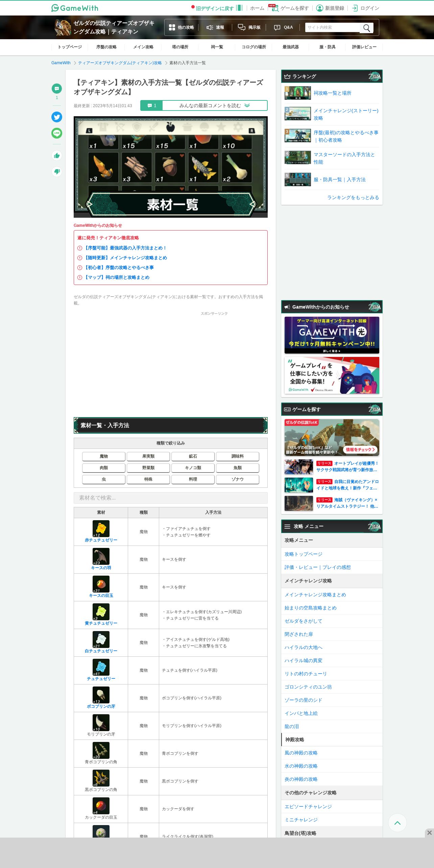Click ホーム link in top bar
Image resolution: width=434 pixels, height=868 pixels.
point(257,8)
